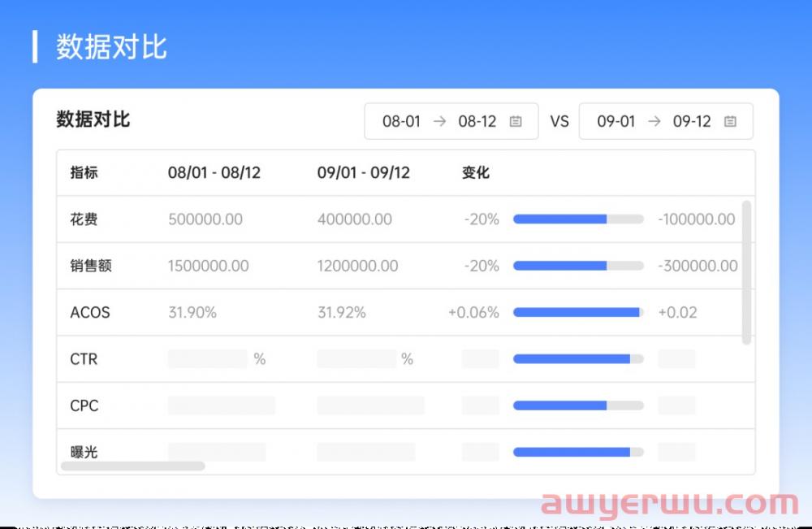Click the 变化 column header
The height and width of the screenshot is (529, 812).
pyautogui.click(x=475, y=172)
